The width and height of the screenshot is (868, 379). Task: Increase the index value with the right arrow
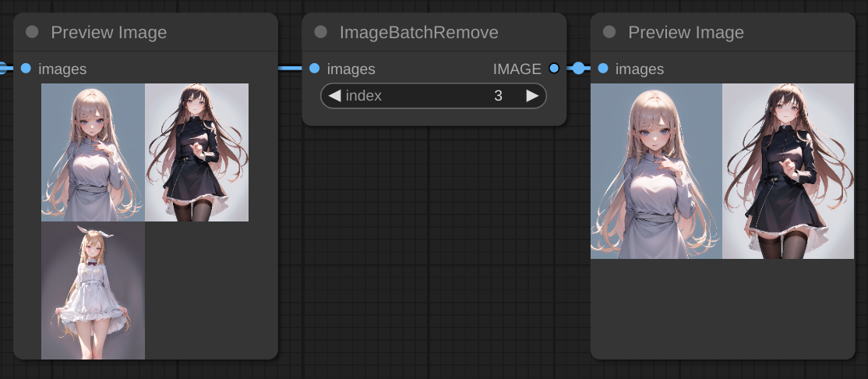532,96
